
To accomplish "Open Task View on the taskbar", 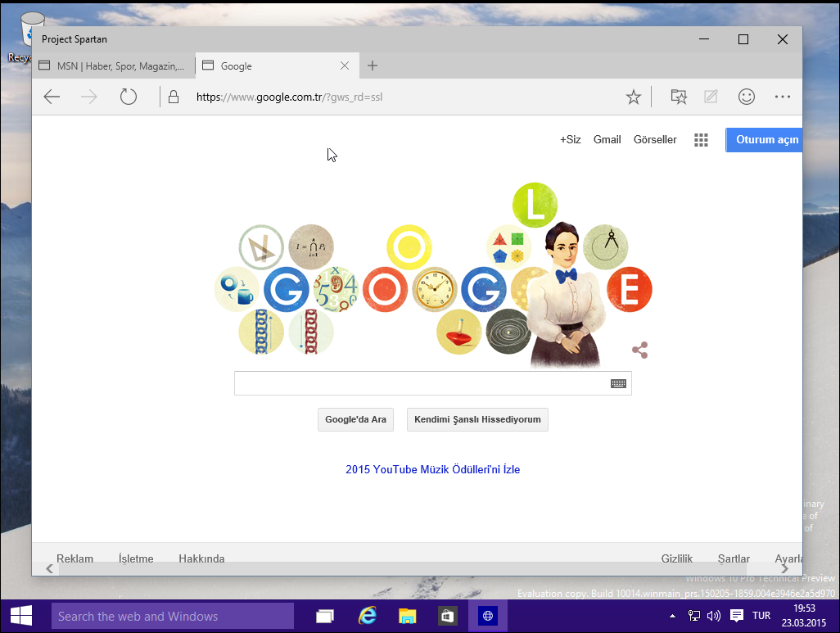I will click(x=325, y=617).
